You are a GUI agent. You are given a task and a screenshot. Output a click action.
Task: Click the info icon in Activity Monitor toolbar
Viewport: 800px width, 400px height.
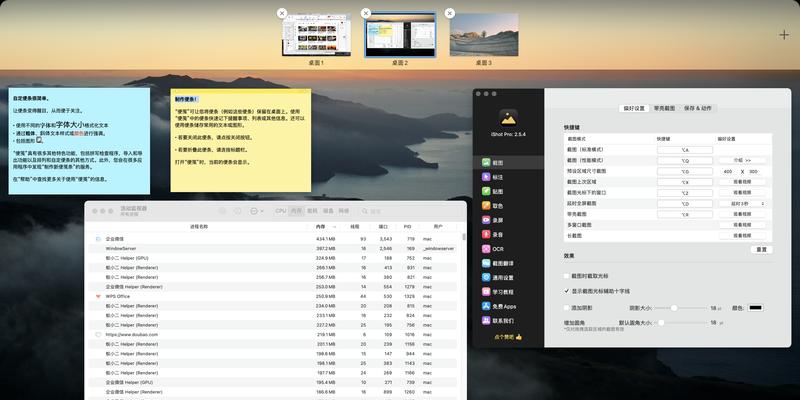(237, 211)
